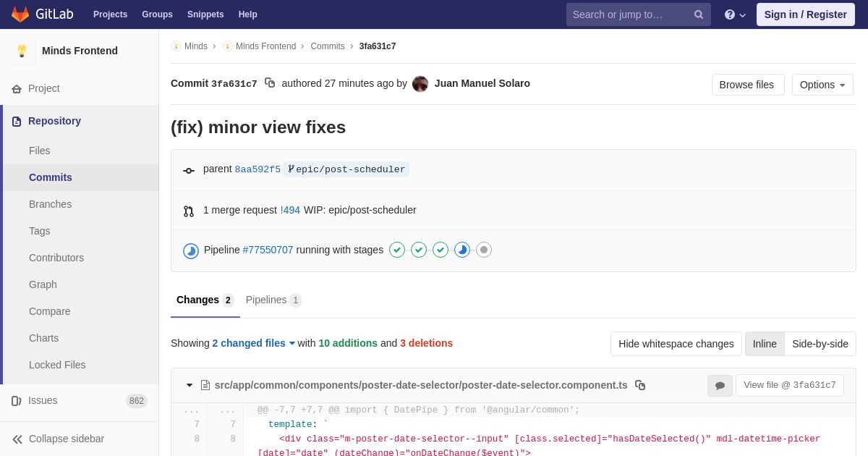
Task: Click the last pending pipeline stage icon
Action: tap(484, 250)
